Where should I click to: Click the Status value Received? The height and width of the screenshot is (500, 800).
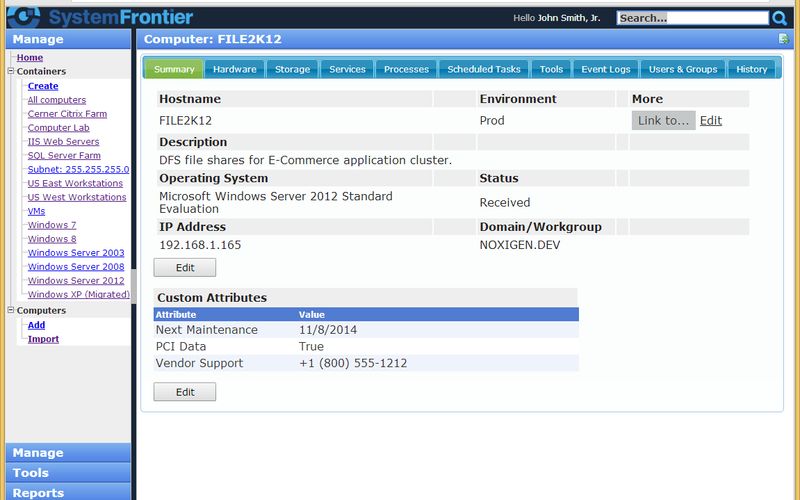point(505,203)
